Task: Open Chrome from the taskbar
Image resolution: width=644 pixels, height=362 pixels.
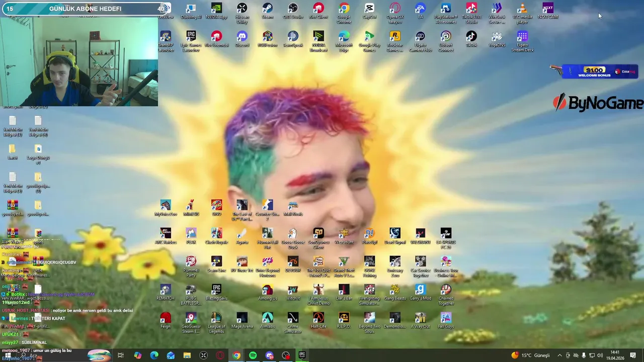Action: (x=236, y=355)
